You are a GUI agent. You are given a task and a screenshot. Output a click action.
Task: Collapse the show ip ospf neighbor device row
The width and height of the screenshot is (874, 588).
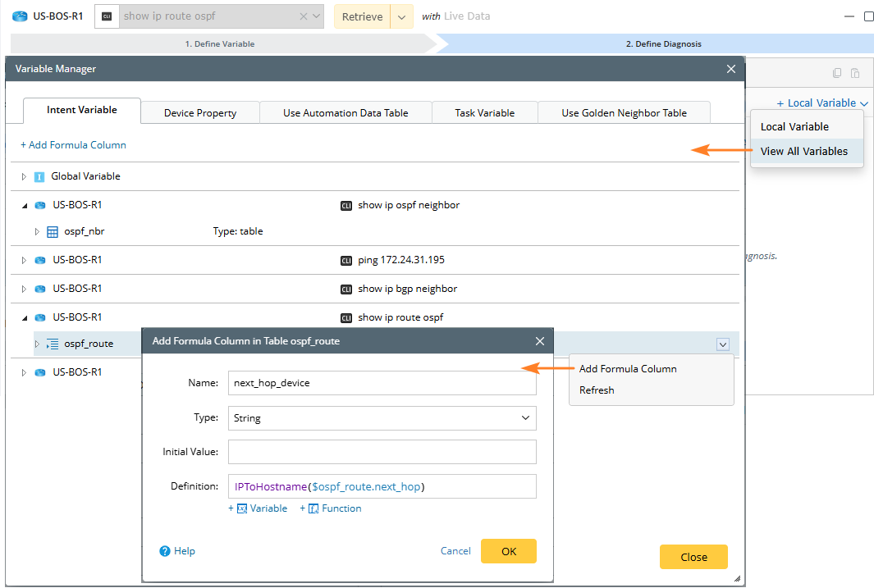click(x=24, y=205)
